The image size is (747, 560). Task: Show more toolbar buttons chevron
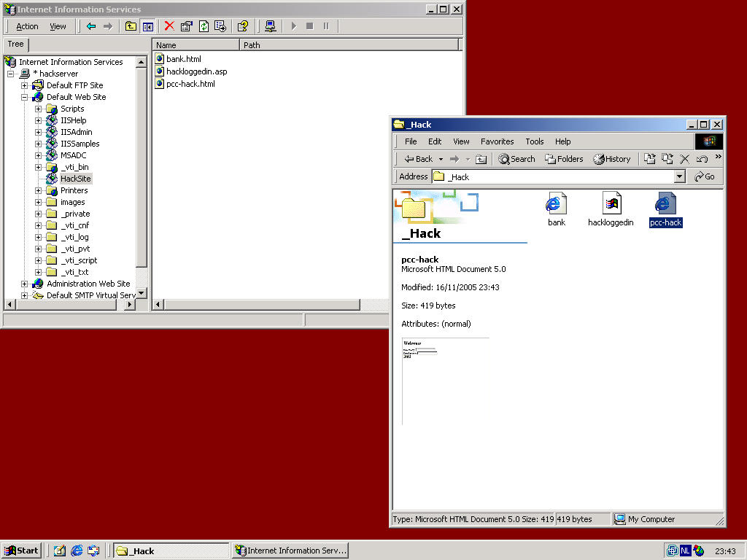(718, 156)
